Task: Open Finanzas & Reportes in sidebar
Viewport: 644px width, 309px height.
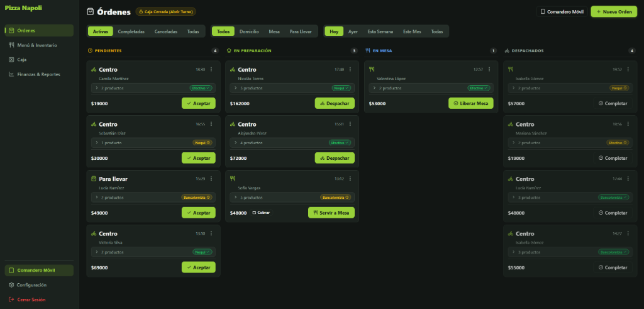Action: click(x=39, y=74)
